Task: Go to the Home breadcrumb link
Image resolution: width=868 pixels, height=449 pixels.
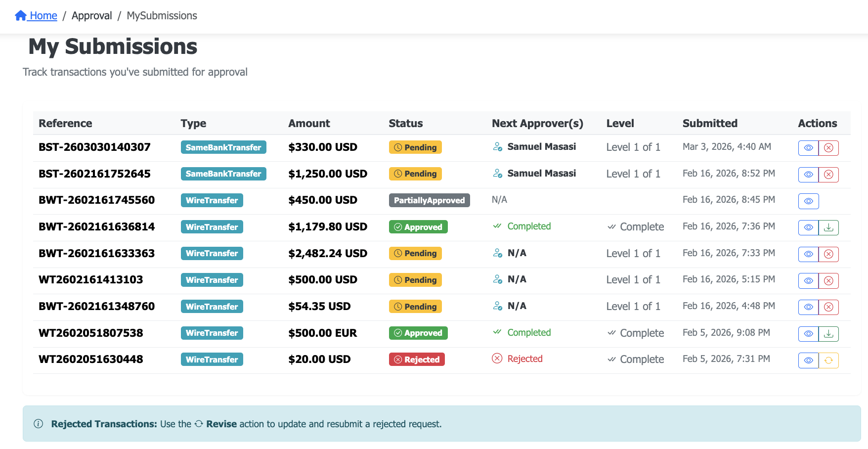Action: point(37,16)
